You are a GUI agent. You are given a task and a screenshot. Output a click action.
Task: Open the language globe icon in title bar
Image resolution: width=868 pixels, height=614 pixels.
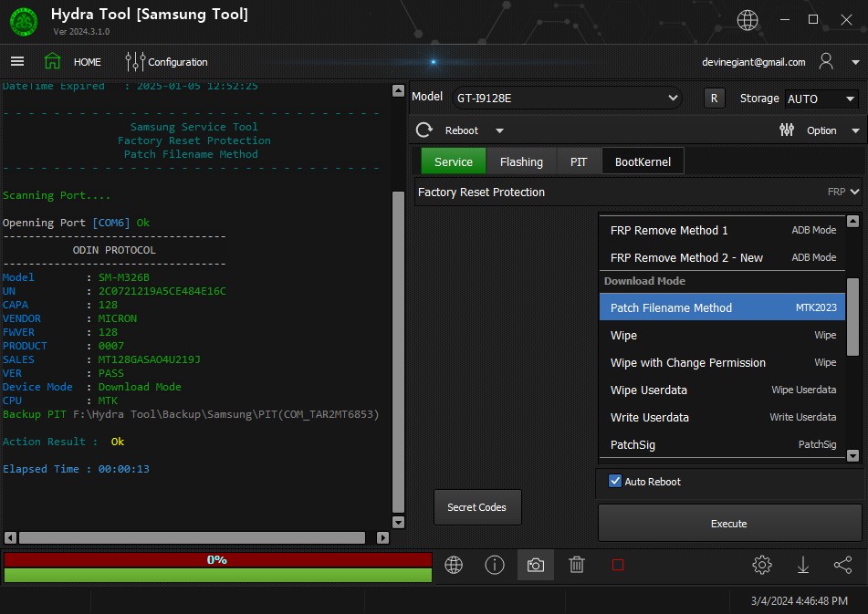click(x=748, y=19)
